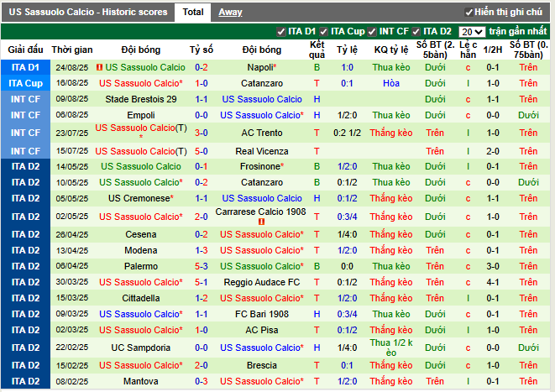This screenshot has height=392, width=555.
Task: Open the 20 recent matches dropdown
Action: (472, 32)
